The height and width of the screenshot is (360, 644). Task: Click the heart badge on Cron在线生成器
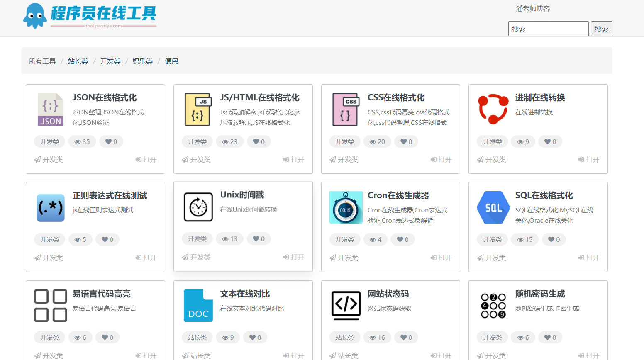pos(402,239)
